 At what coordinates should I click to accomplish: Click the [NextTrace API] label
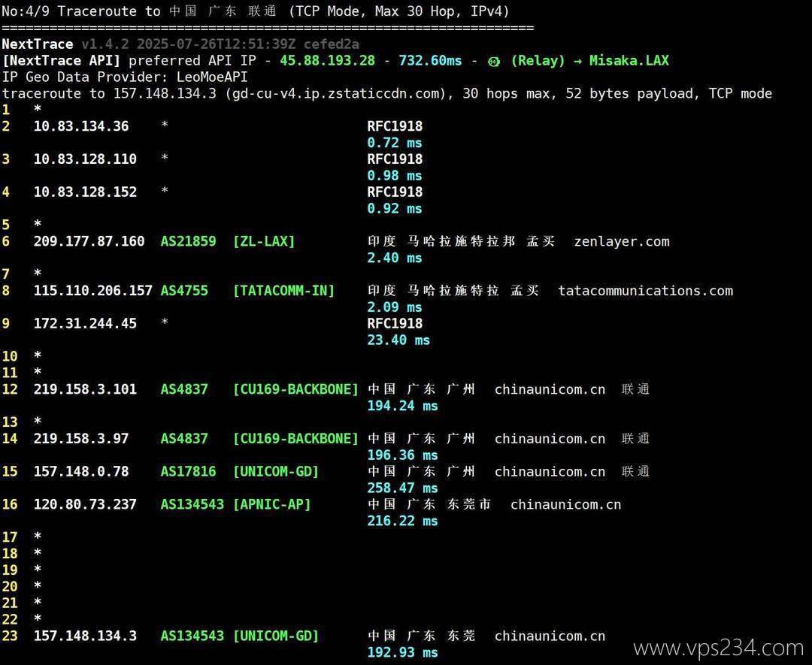(x=61, y=61)
